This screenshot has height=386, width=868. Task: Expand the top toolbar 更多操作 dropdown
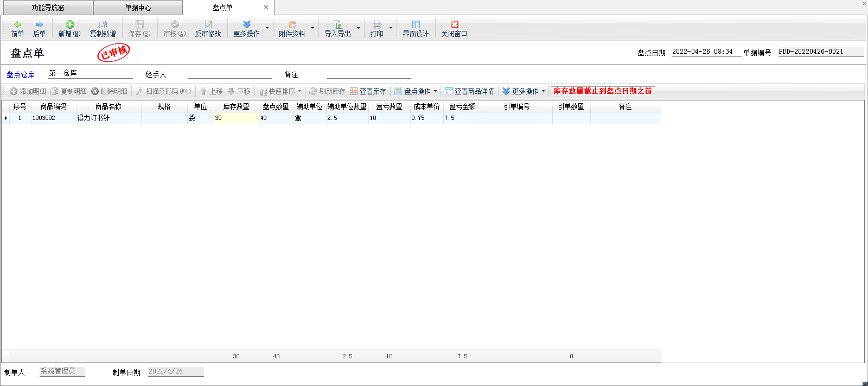pyautogui.click(x=267, y=28)
